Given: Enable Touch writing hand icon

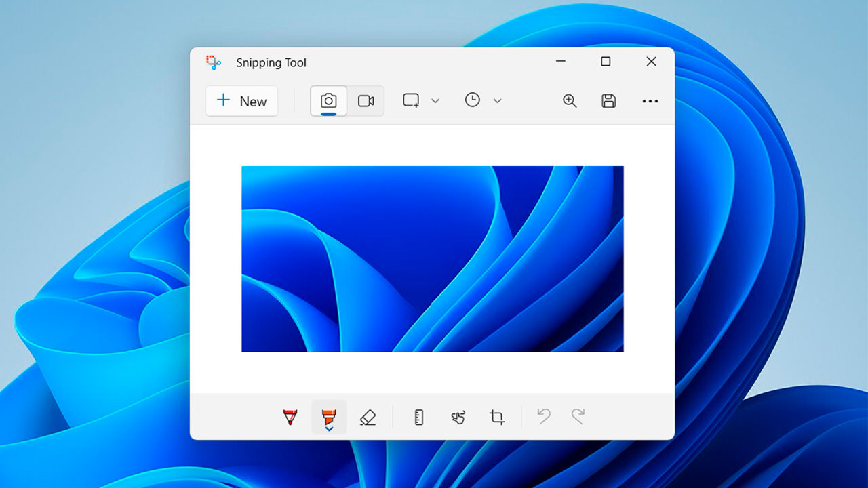Looking at the screenshot, I should (458, 417).
